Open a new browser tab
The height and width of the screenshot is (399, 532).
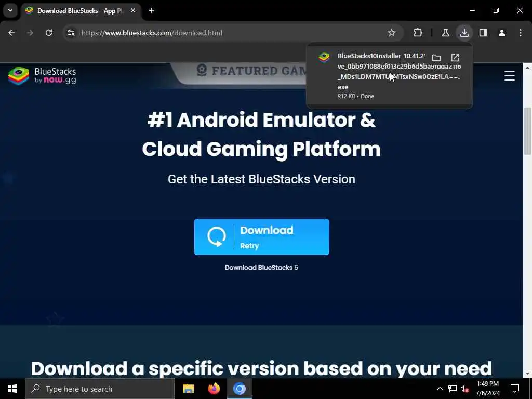[152, 10]
